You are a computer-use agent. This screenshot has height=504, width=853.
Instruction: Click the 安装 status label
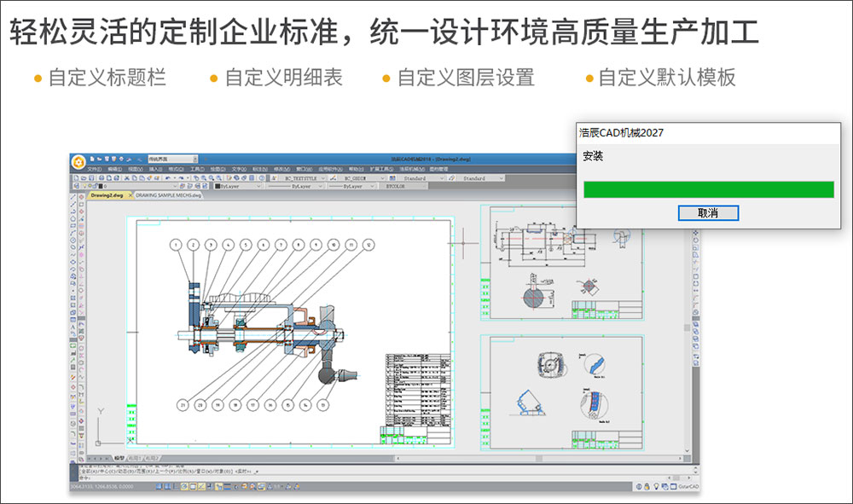[x=593, y=156]
